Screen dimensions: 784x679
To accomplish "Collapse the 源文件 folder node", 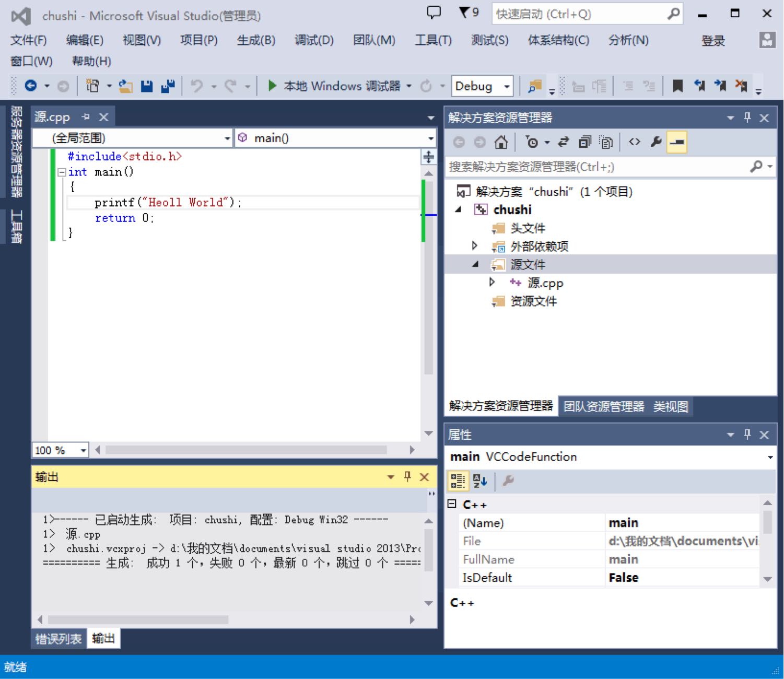I will click(475, 265).
